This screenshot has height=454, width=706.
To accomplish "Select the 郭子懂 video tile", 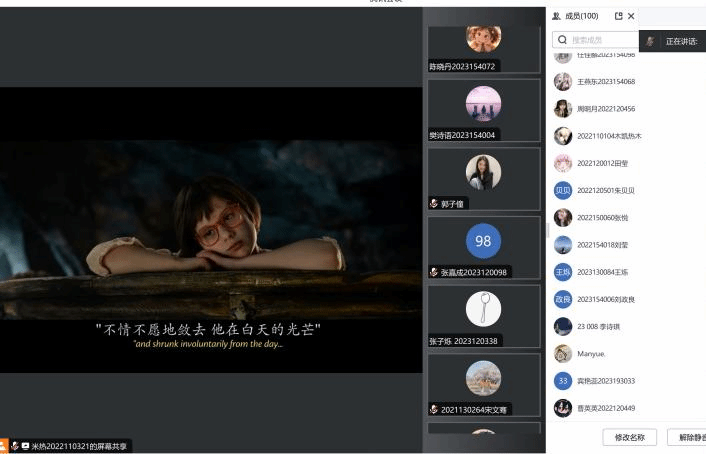I will click(x=483, y=179).
